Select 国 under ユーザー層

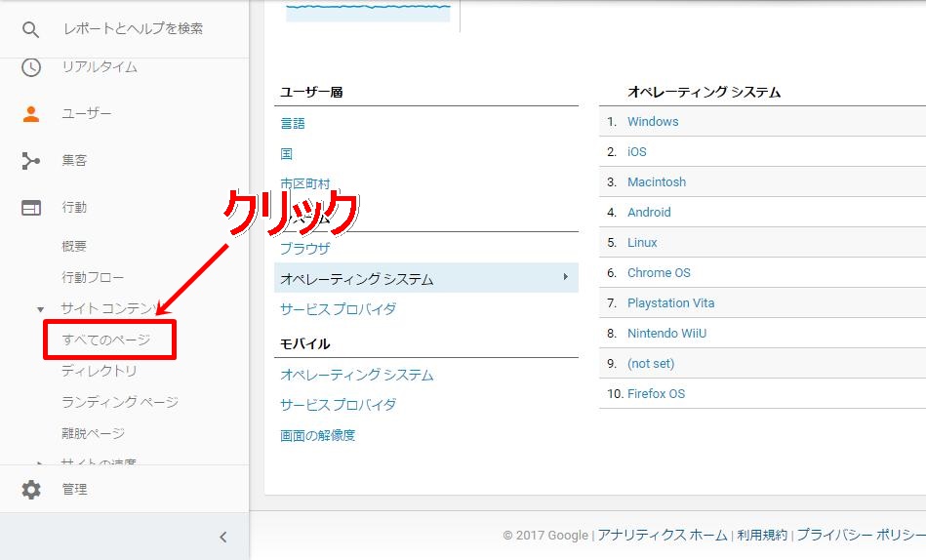[287, 154]
